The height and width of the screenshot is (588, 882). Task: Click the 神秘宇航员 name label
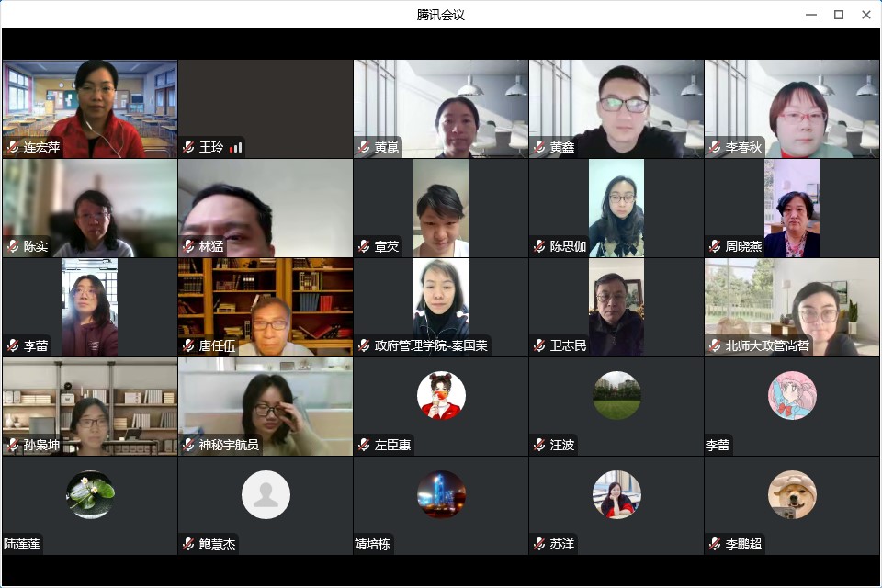click(x=229, y=446)
